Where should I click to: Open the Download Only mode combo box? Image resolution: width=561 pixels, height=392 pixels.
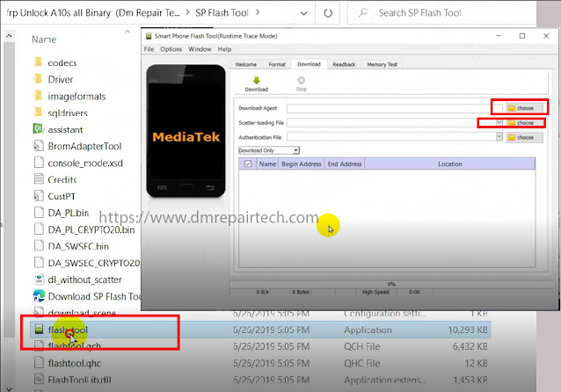[x=269, y=150]
